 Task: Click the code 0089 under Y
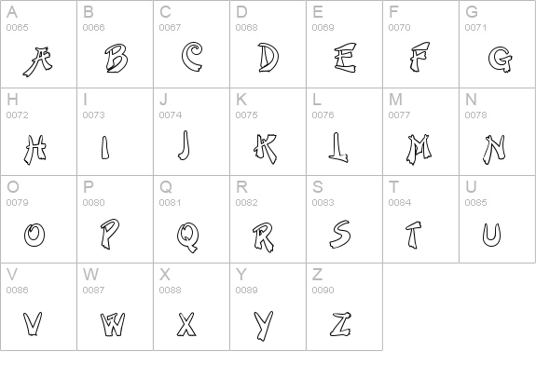point(246,291)
